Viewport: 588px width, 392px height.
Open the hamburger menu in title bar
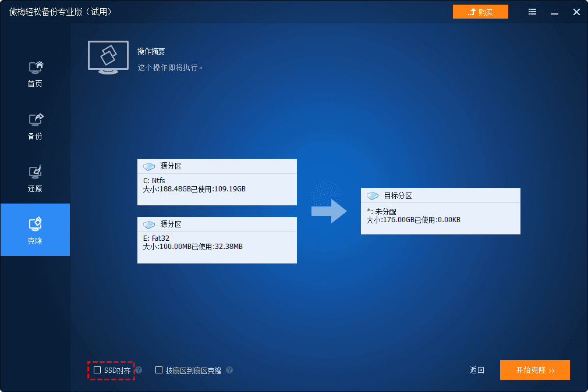[x=532, y=12]
